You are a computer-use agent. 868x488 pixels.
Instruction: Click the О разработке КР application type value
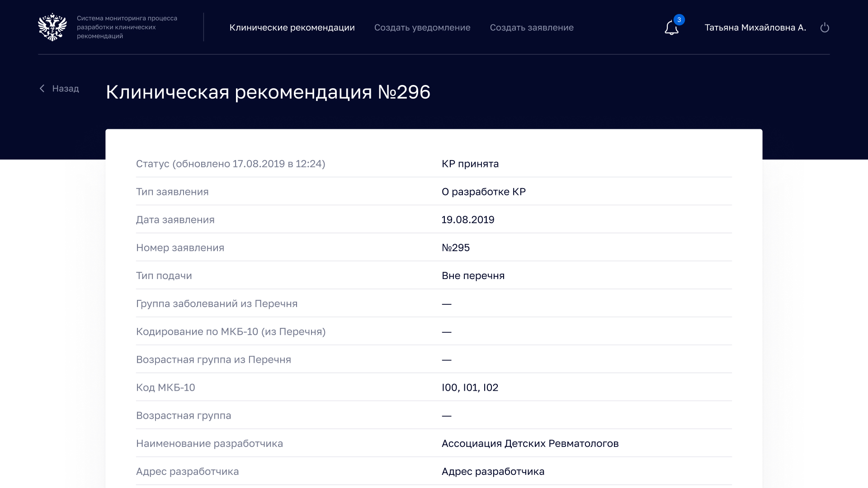[x=484, y=192]
